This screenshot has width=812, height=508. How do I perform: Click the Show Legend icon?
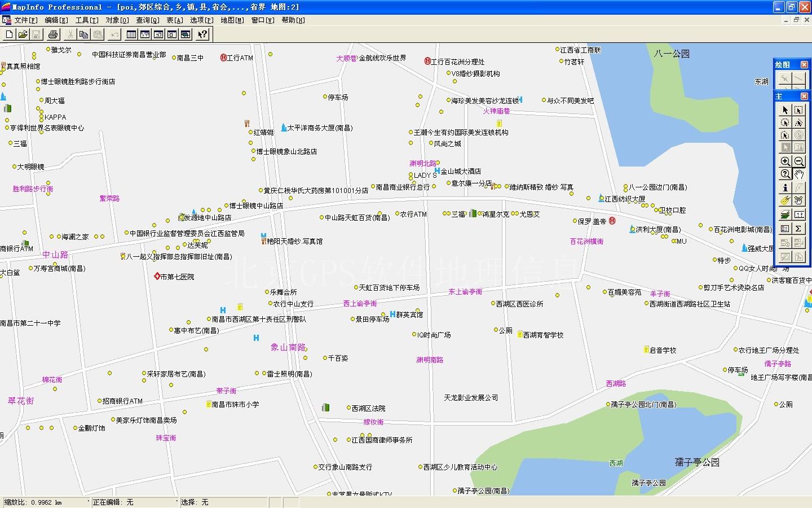tap(785, 229)
